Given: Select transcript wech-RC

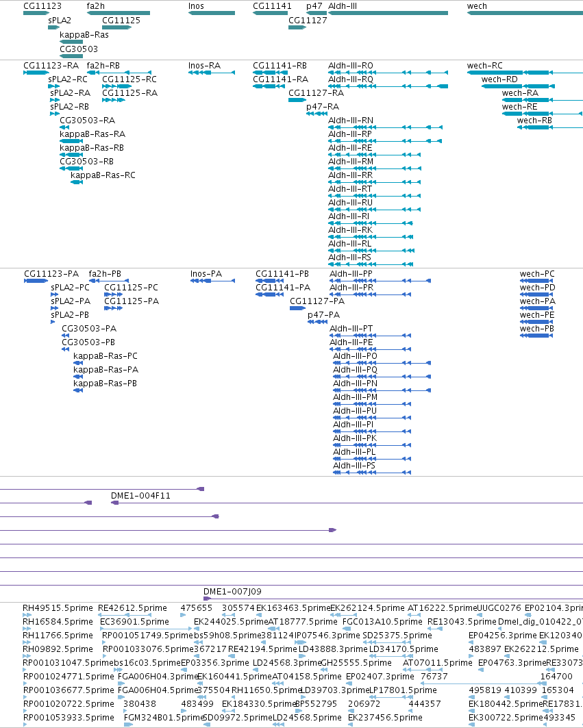Looking at the screenshot, I should [525, 73].
